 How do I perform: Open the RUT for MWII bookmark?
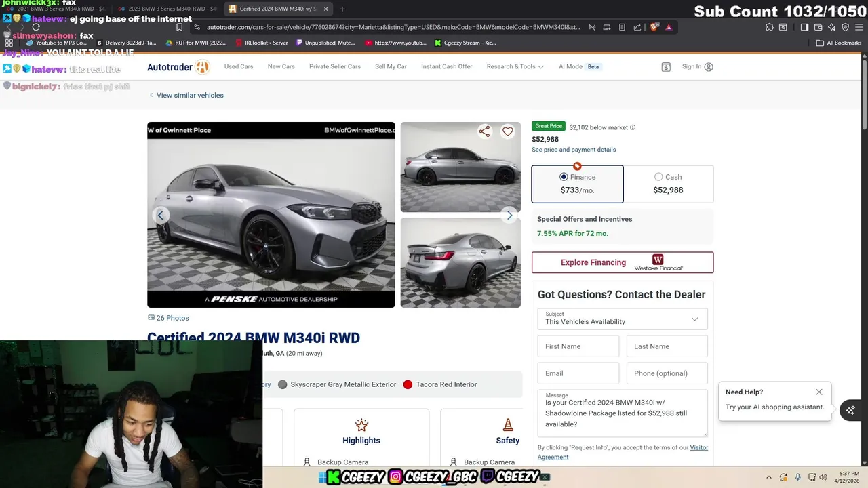[197, 43]
